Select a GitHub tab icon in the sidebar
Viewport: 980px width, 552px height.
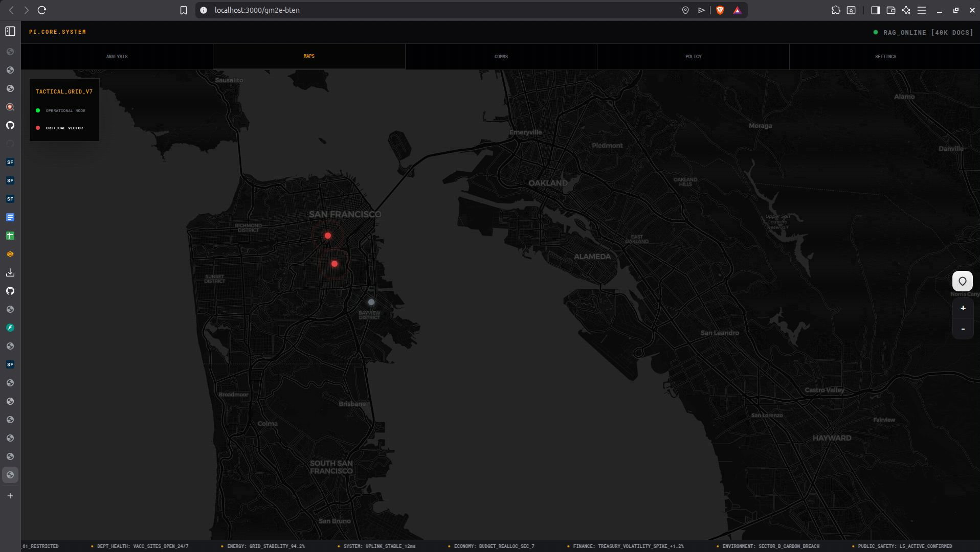[x=10, y=125]
